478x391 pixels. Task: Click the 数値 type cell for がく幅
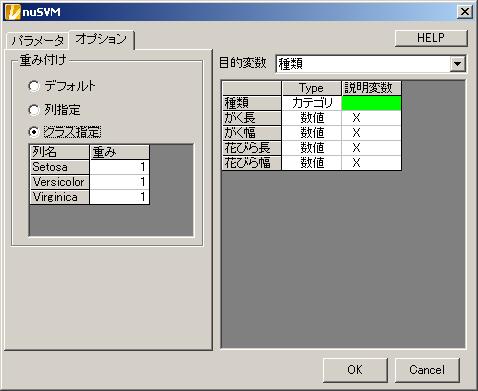pos(312,133)
